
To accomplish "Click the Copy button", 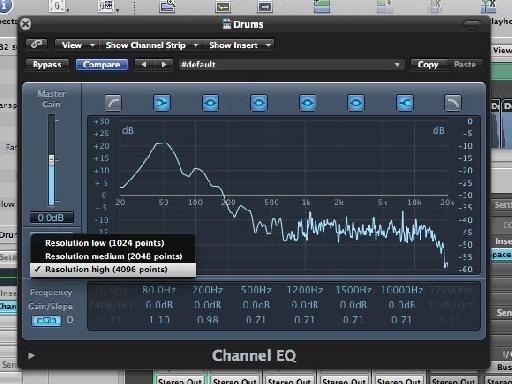I will [x=428, y=64].
